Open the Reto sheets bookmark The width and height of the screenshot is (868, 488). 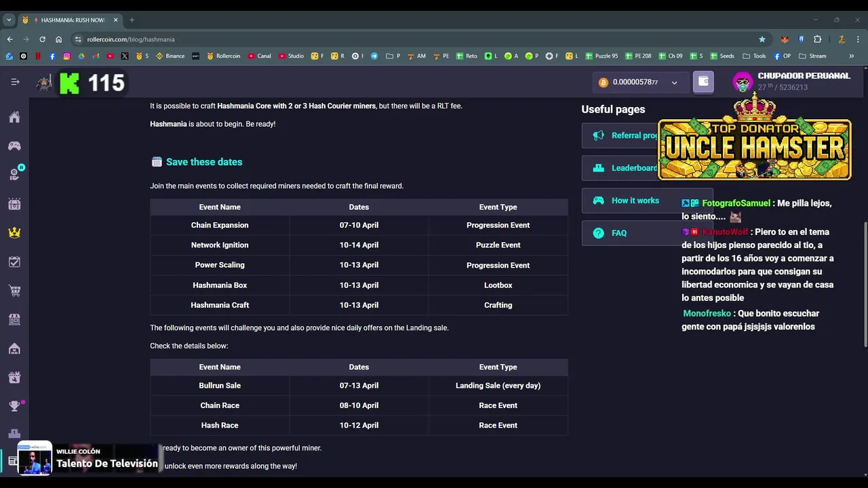467,56
